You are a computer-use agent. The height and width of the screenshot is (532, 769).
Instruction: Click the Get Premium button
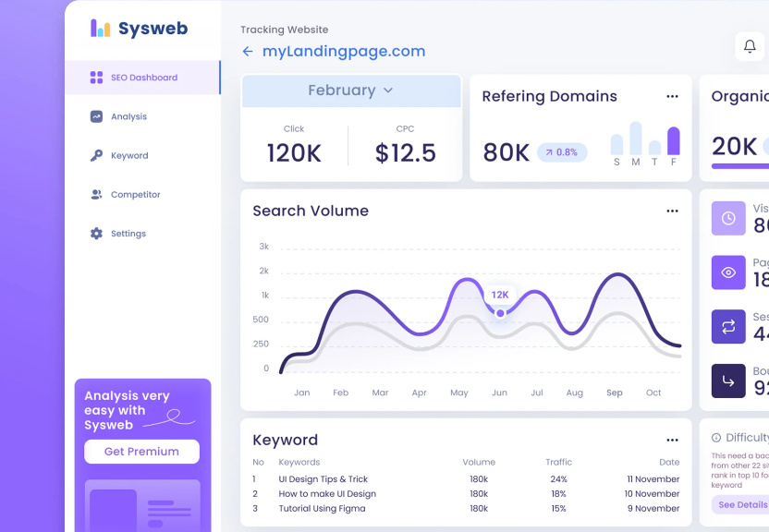pyautogui.click(x=141, y=452)
